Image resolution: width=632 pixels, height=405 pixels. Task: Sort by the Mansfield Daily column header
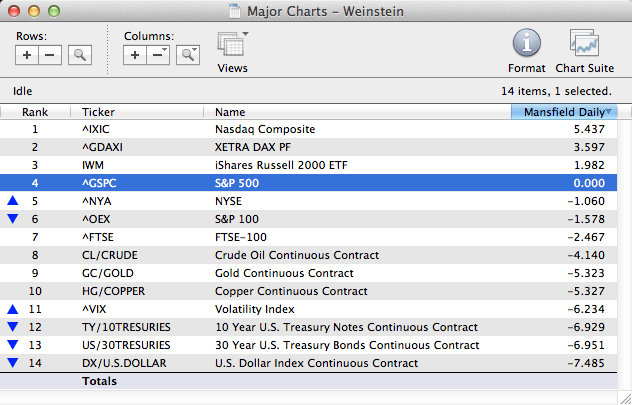click(x=563, y=112)
